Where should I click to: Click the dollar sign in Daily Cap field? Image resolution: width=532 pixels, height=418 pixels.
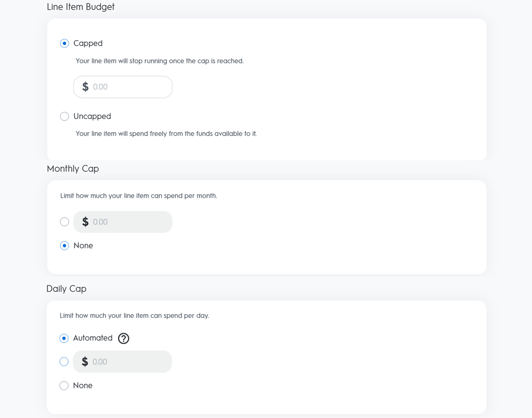(85, 362)
